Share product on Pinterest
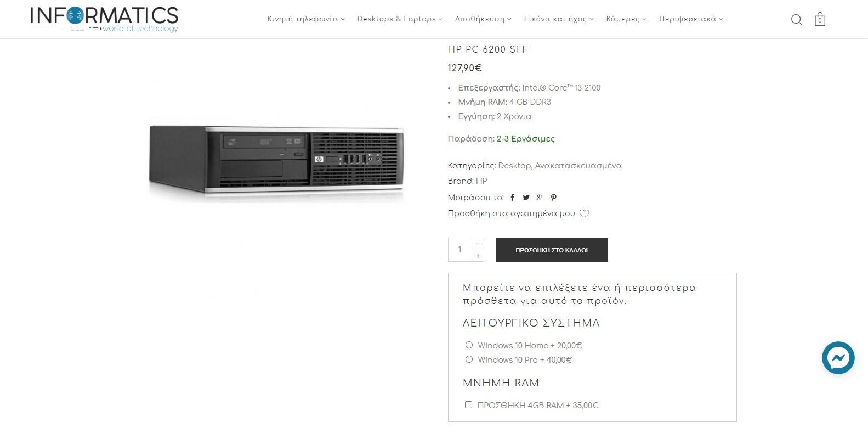Viewport: 868px width, 433px height. [554, 198]
